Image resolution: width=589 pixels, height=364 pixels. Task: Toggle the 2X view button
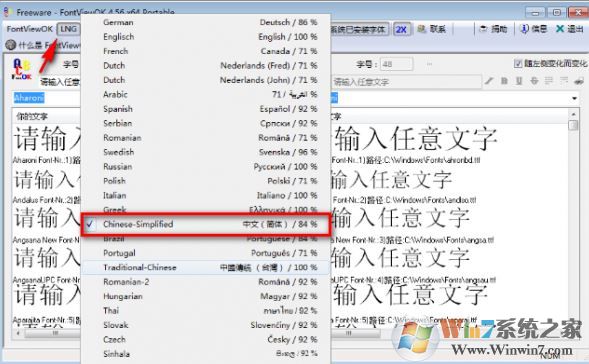click(x=401, y=29)
